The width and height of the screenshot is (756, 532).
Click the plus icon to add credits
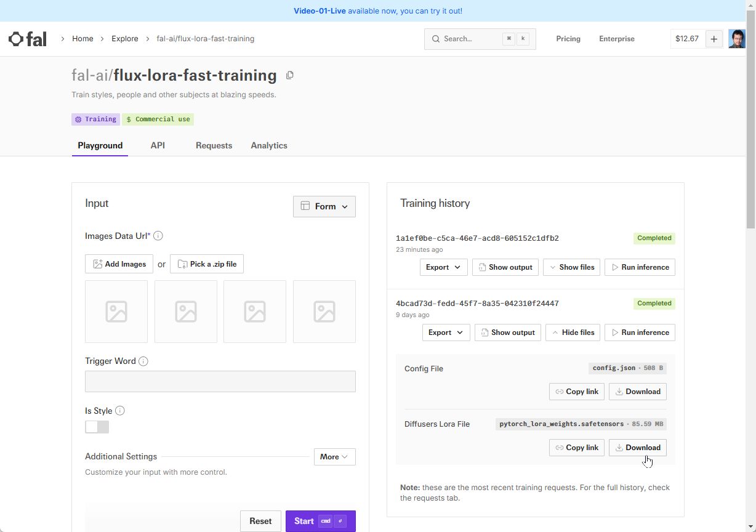(x=714, y=39)
